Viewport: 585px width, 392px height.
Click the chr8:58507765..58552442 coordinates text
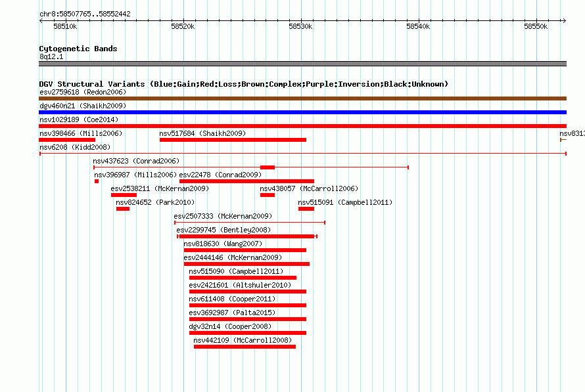pos(85,14)
